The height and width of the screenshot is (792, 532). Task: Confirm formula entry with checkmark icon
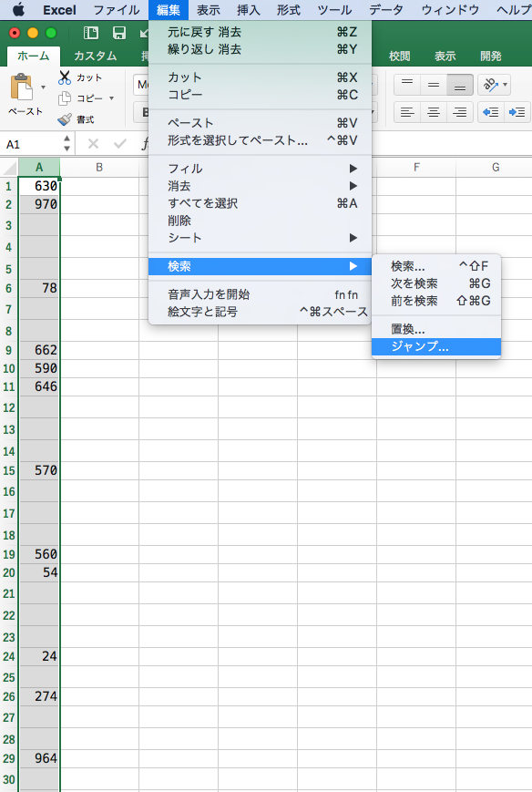(x=120, y=144)
